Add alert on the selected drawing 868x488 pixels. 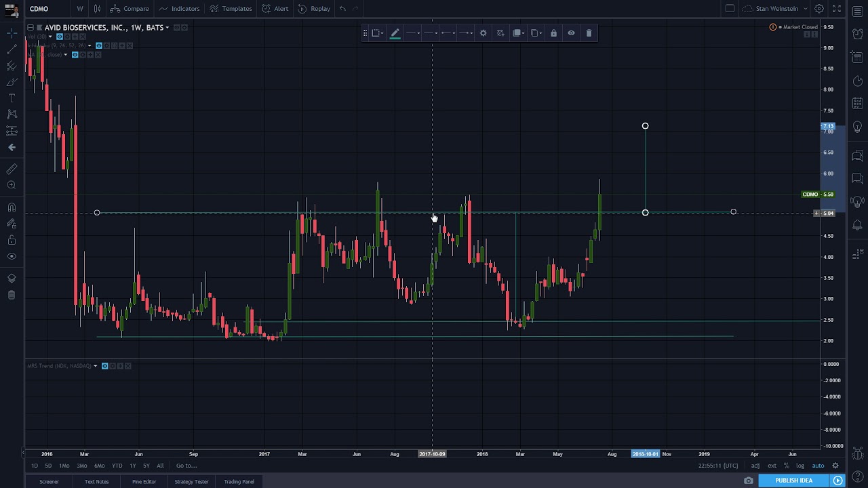click(500, 33)
